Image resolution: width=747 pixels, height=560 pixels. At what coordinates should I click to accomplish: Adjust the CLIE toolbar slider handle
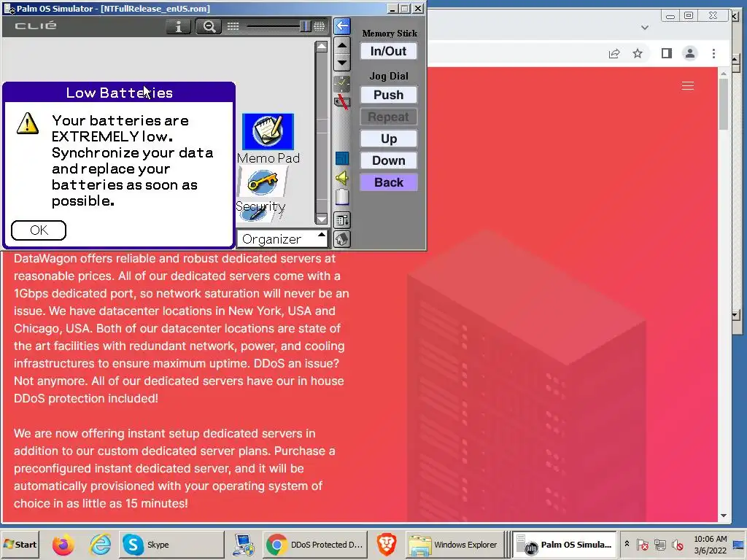pyautogui.click(x=306, y=26)
